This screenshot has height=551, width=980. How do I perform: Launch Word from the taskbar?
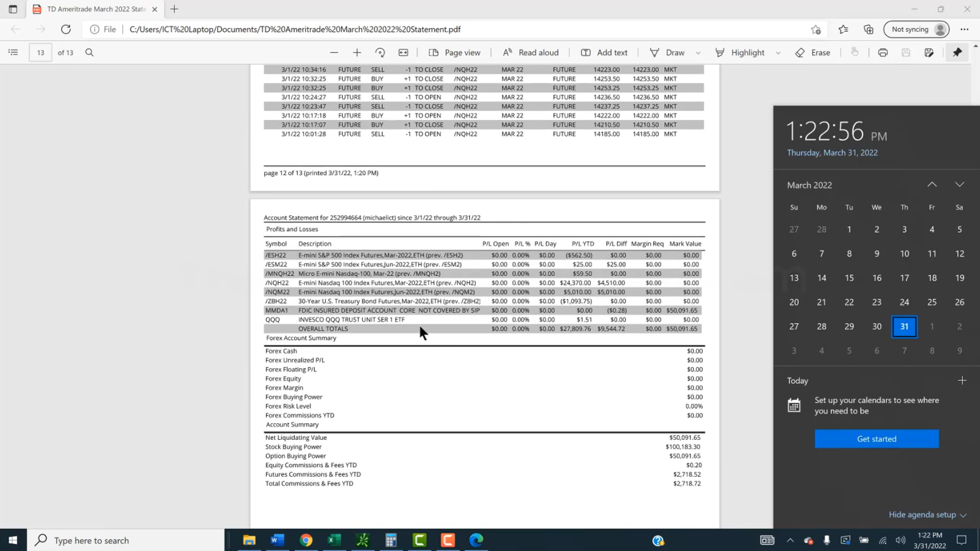[x=277, y=540]
